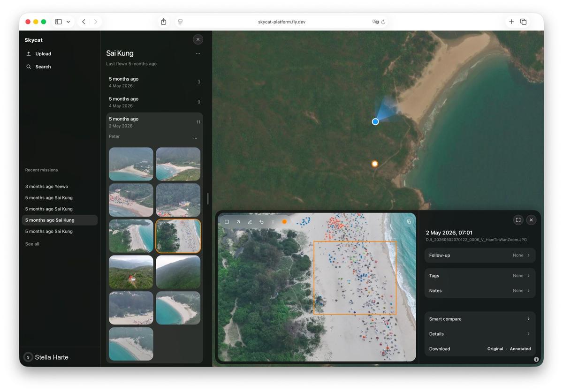Select the orange marker on the map
The image size is (563, 392).
(374, 164)
